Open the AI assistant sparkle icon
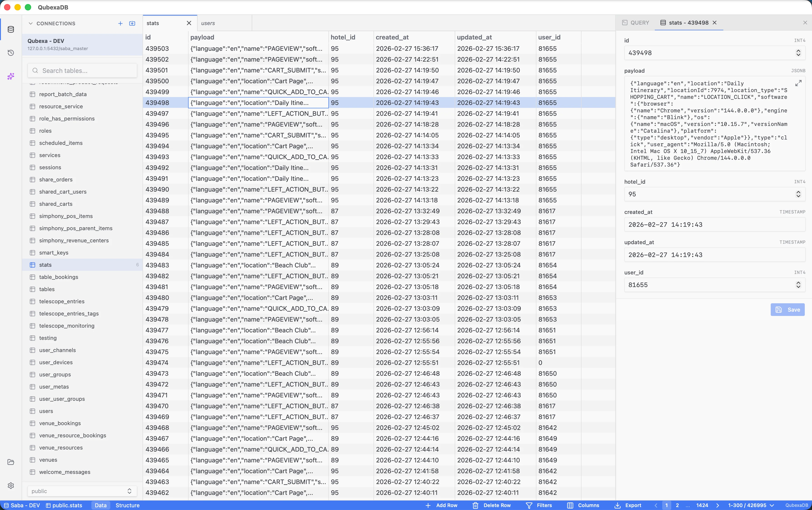812x510 pixels. click(x=11, y=76)
